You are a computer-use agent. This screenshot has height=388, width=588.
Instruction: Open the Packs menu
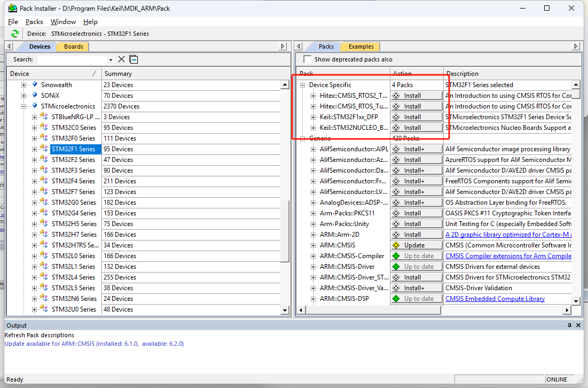(x=34, y=22)
